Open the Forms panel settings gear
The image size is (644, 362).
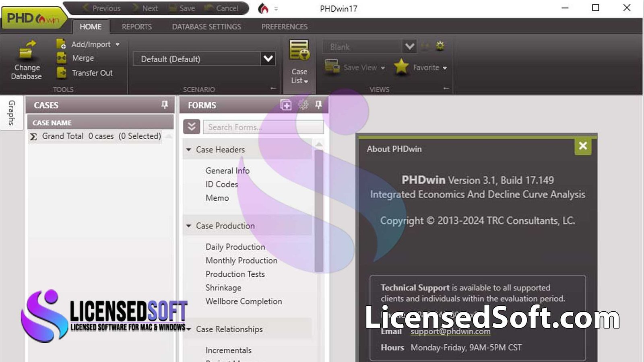pyautogui.click(x=302, y=105)
